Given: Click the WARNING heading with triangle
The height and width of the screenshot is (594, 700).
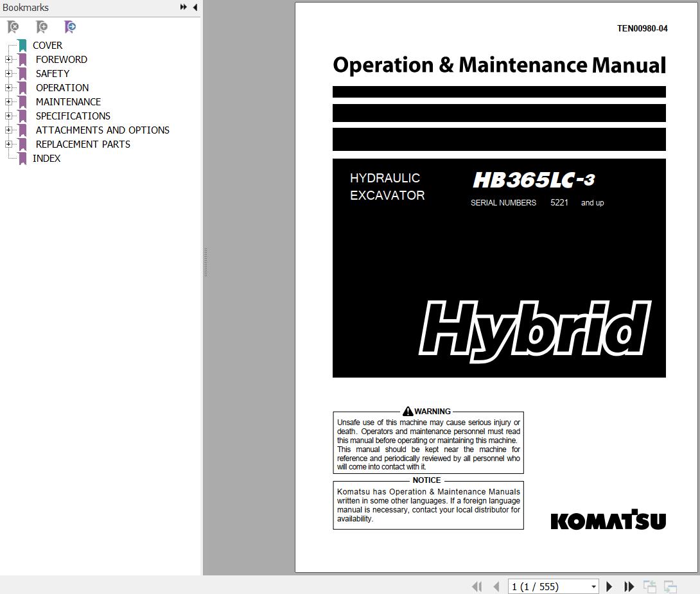Looking at the screenshot, I should tap(427, 412).
